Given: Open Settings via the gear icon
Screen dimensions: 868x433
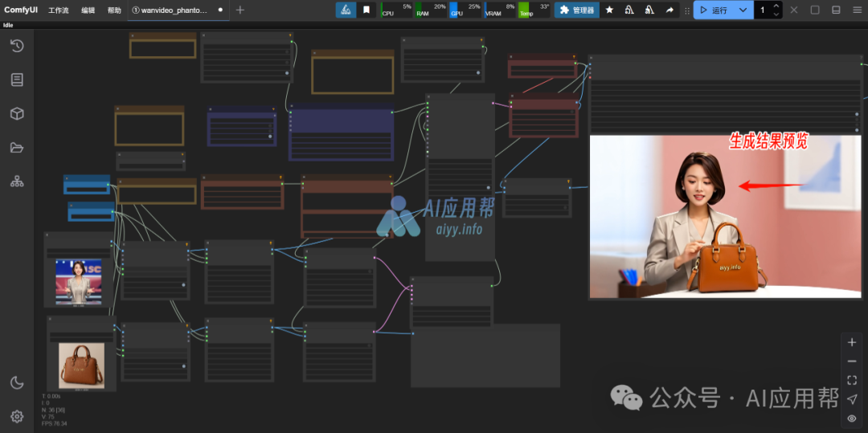Looking at the screenshot, I should point(17,416).
